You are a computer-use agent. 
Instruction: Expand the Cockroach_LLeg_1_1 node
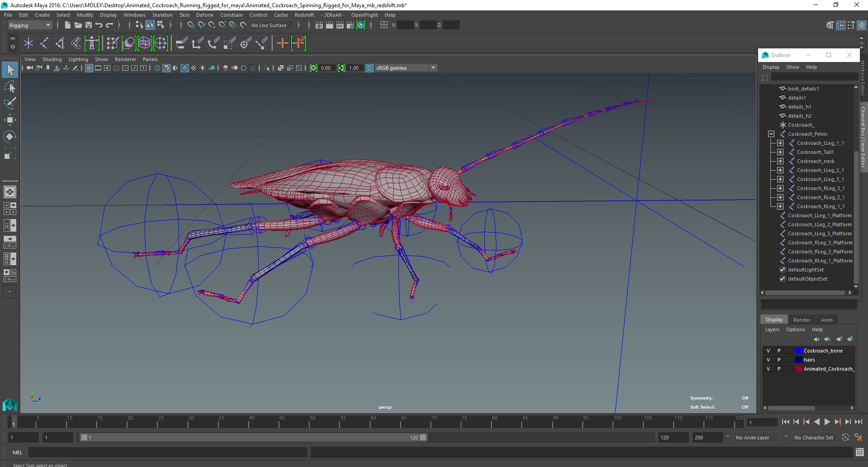(780, 143)
